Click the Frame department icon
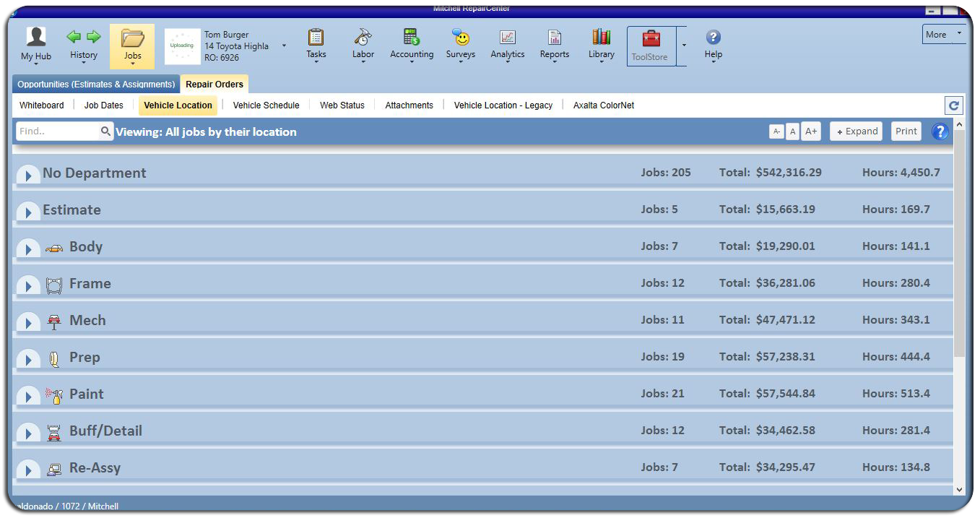The image size is (980, 518). (x=54, y=285)
